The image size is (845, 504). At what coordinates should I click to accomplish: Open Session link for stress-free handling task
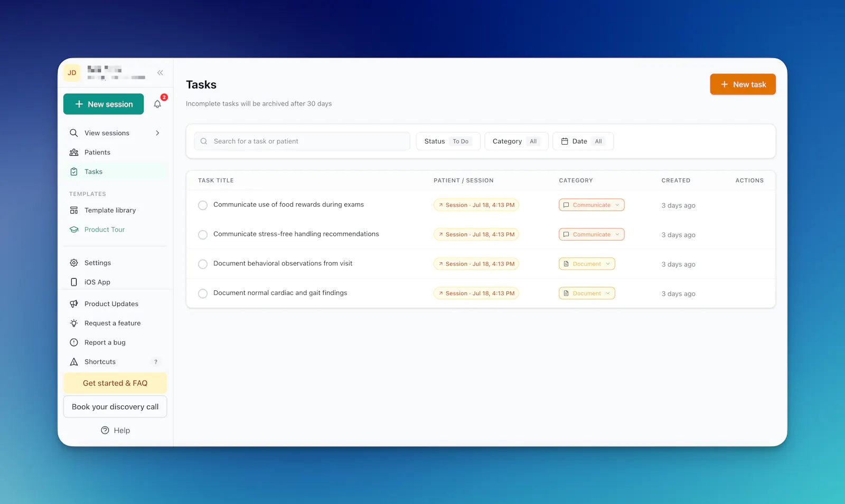click(476, 234)
